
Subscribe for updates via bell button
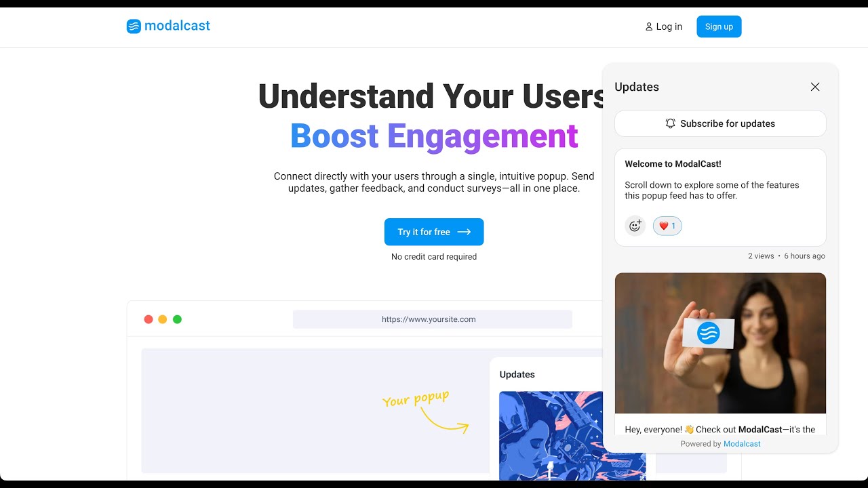click(720, 123)
